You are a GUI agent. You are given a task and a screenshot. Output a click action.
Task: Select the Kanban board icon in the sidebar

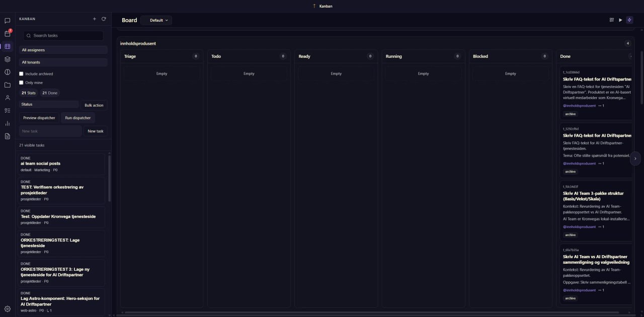click(7, 46)
